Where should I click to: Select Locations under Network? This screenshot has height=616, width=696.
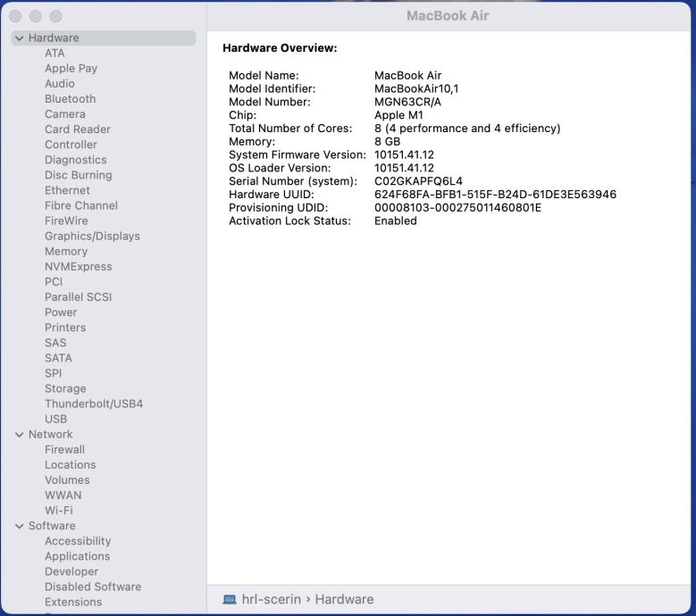click(x=70, y=465)
